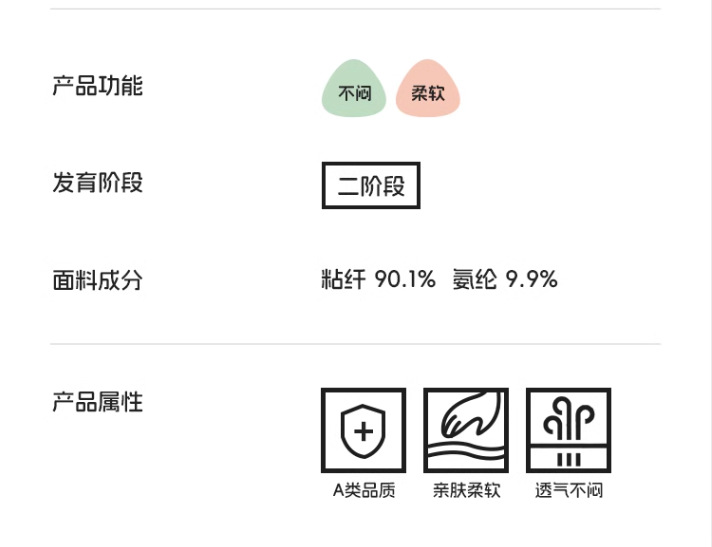712x547 pixels.
Task: Click the 透气不闷 caption text
Action: pyautogui.click(x=568, y=491)
